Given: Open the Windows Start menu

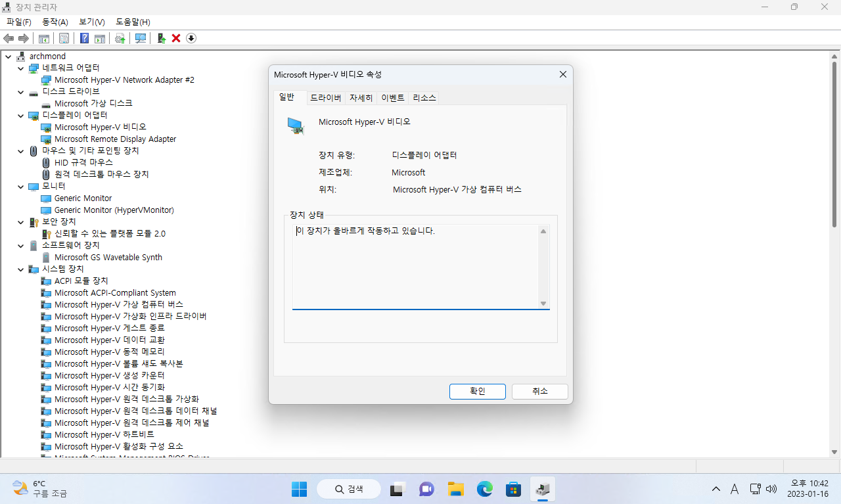Looking at the screenshot, I should 299,489.
